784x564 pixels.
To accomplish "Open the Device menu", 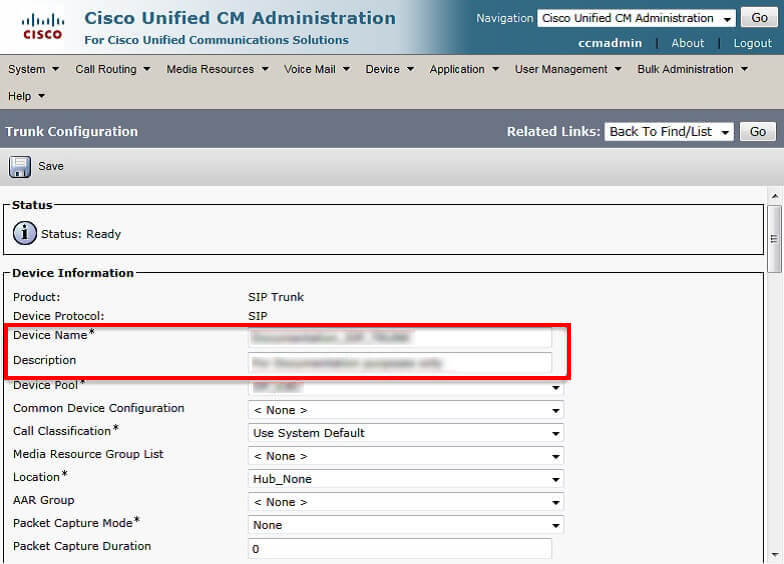I will point(390,69).
